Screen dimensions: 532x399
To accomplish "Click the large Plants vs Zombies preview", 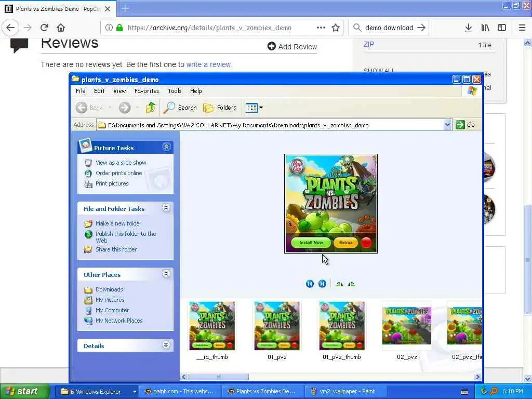I will pos(331,204).
